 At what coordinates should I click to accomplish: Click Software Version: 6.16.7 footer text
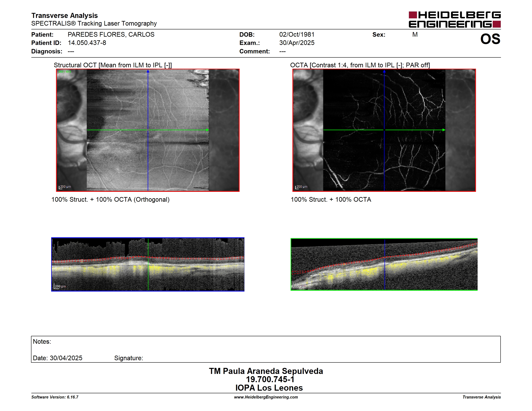[x=55, y=397]
